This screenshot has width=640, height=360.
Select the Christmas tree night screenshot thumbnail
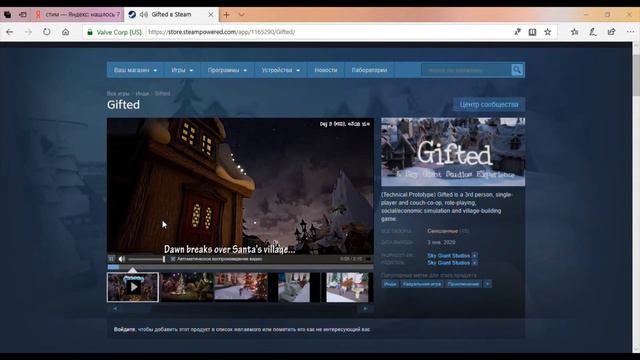(187, 287)
